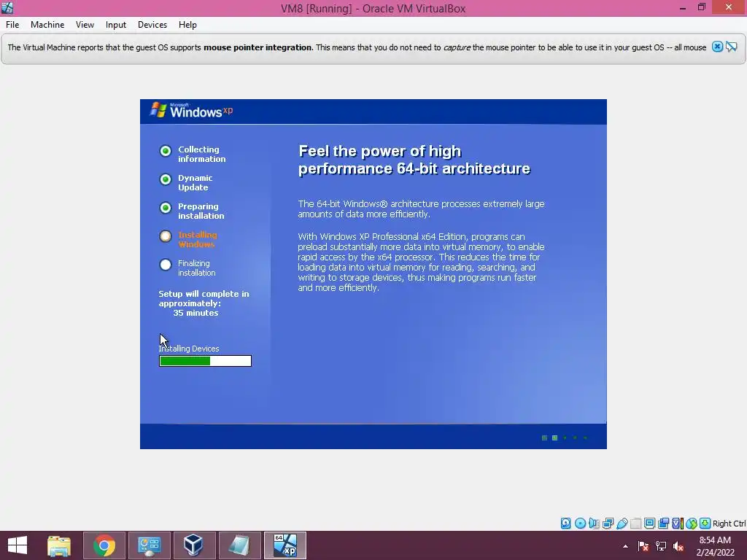
Task: Click the muted volume tray icon
Action: pos(678,546)
